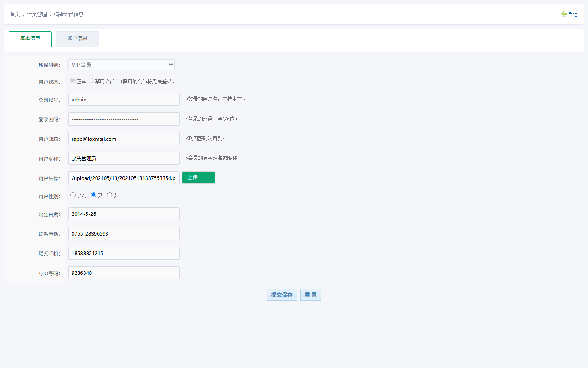Screen dimensions: 588x368
Task: Click the hint *会员的真实姓名或昵称
Action: [x=211, y=158]
